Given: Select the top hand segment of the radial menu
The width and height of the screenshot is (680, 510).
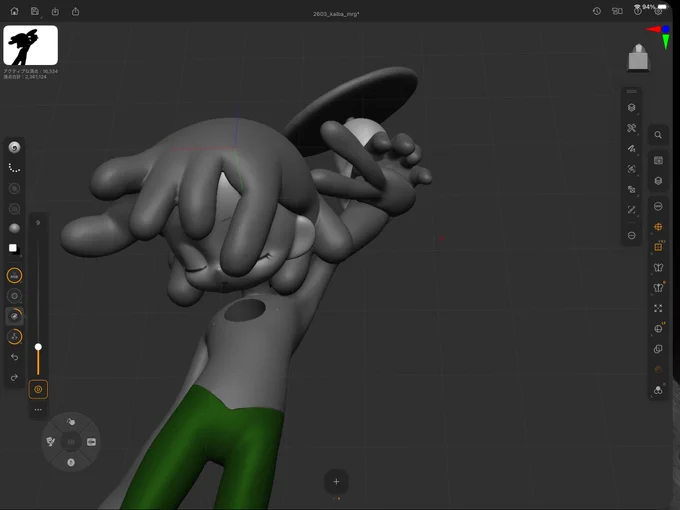Looking at the screenshot, I should pos(71,422).
